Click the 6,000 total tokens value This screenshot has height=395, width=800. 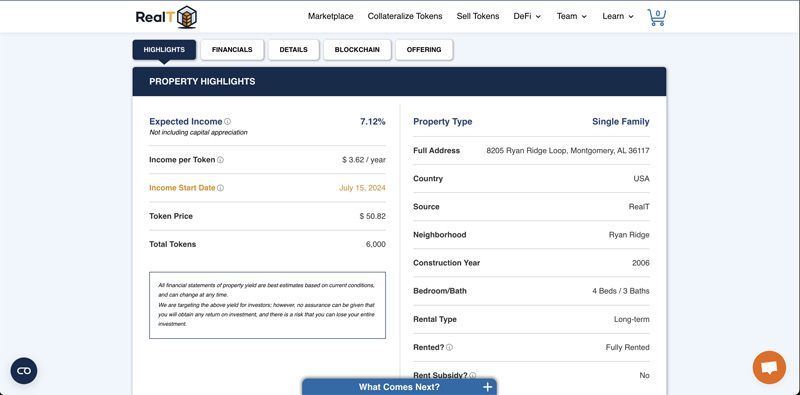(376, 244)
